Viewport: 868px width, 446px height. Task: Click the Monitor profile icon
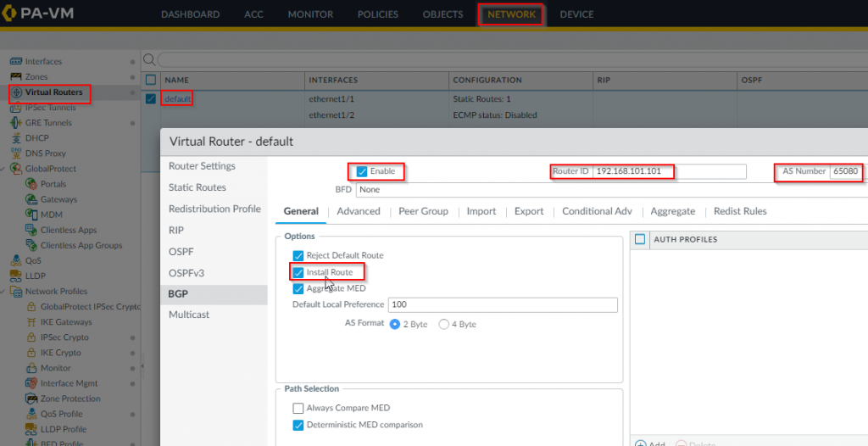[31, 368]
